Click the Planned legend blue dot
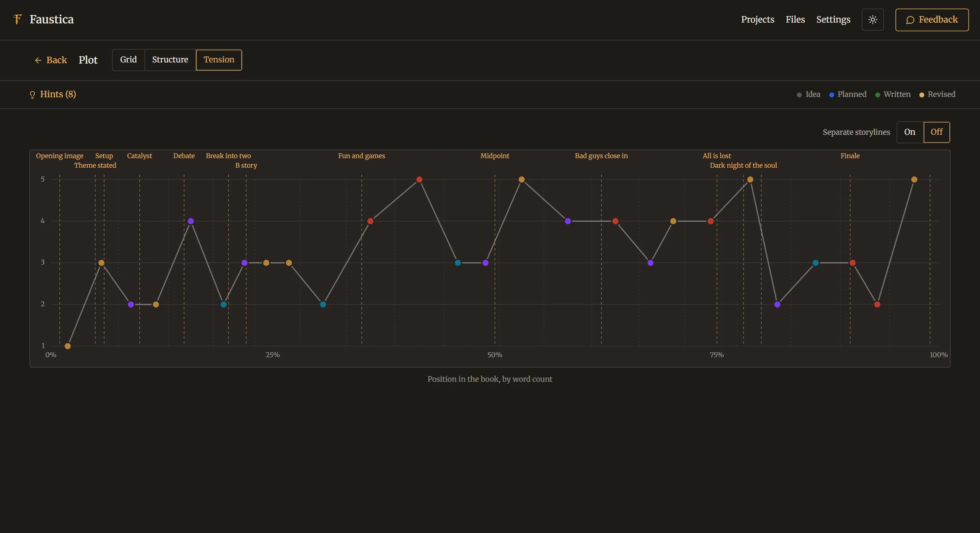Image resolution: width=980 pixels, height=533 pixels. [831, 95]
